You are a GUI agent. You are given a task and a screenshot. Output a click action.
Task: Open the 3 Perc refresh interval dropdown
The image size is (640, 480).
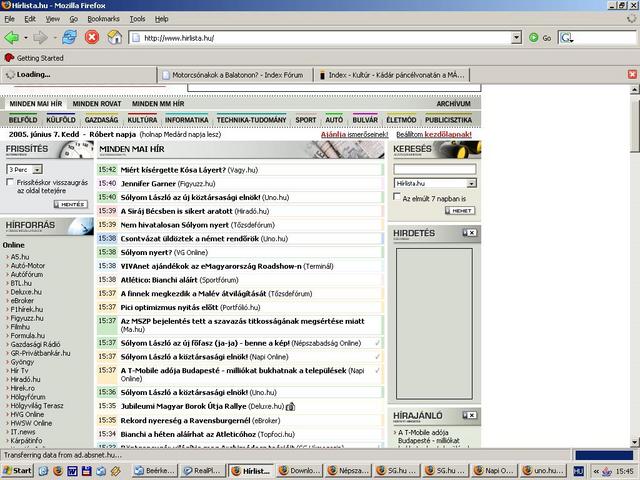37,169
